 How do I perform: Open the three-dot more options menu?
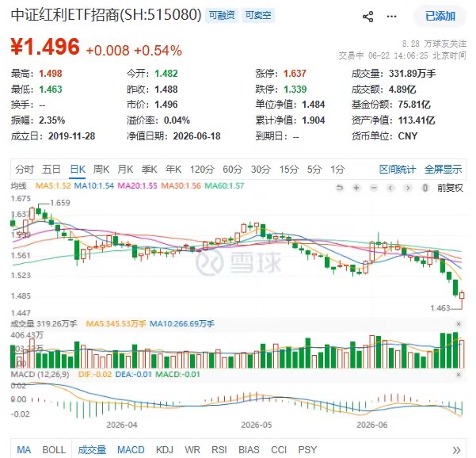point(391,17)
